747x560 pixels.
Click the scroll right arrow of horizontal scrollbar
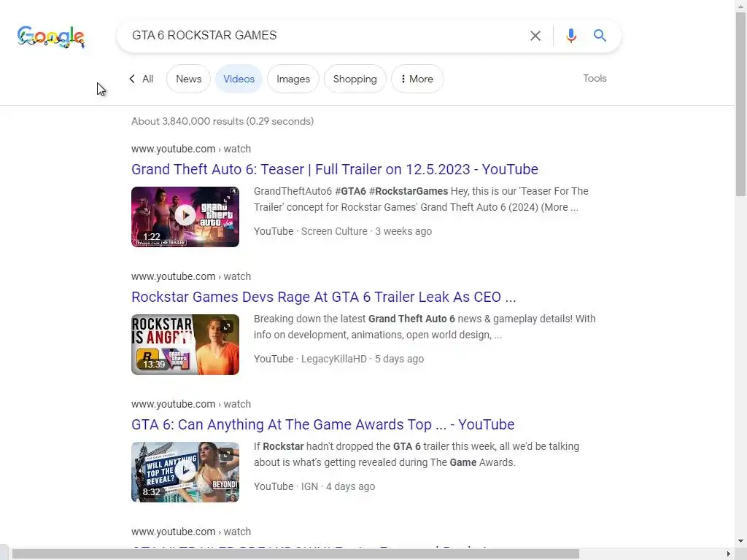point(729,554)
